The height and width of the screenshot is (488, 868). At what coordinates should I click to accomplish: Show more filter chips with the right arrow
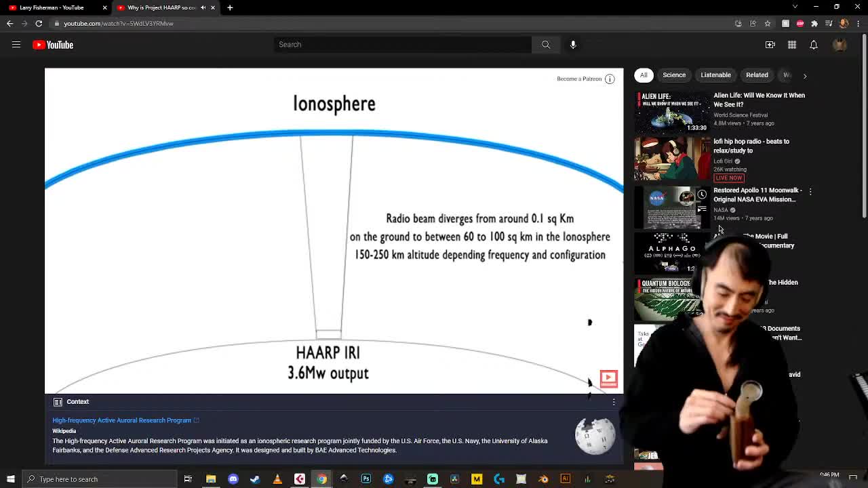[805, 75]
